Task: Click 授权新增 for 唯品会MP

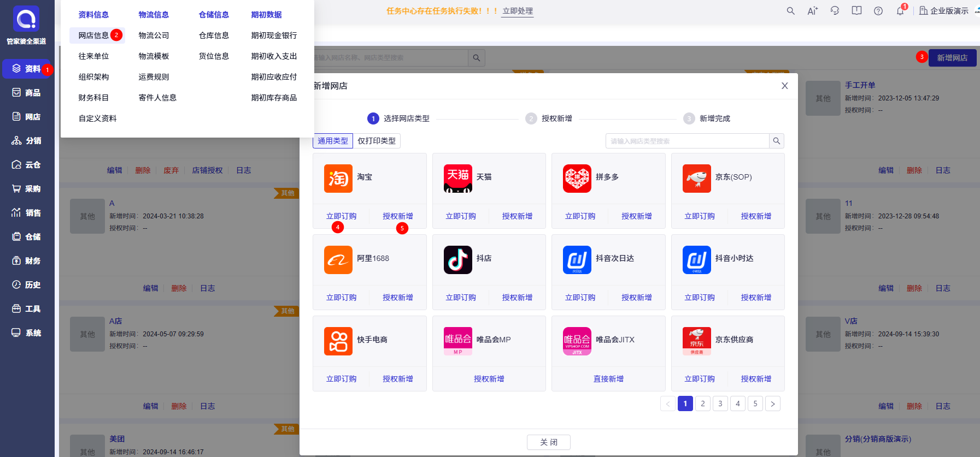Action: [489, 379]
